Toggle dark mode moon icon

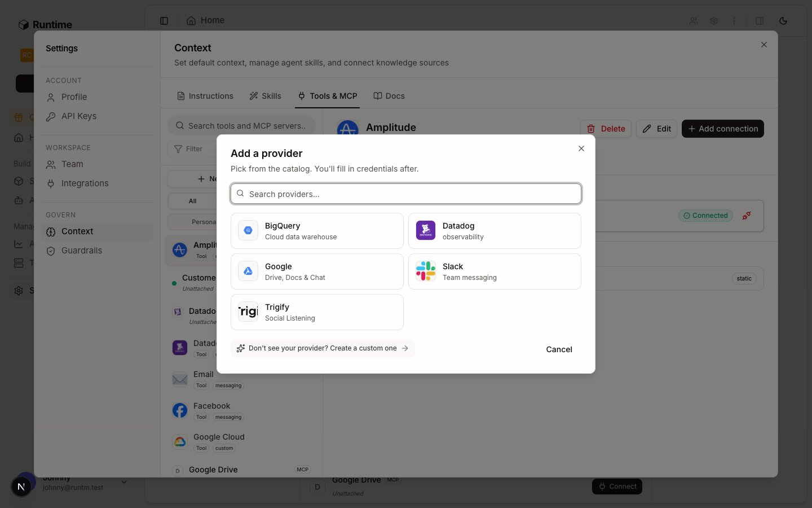[783, 21]
